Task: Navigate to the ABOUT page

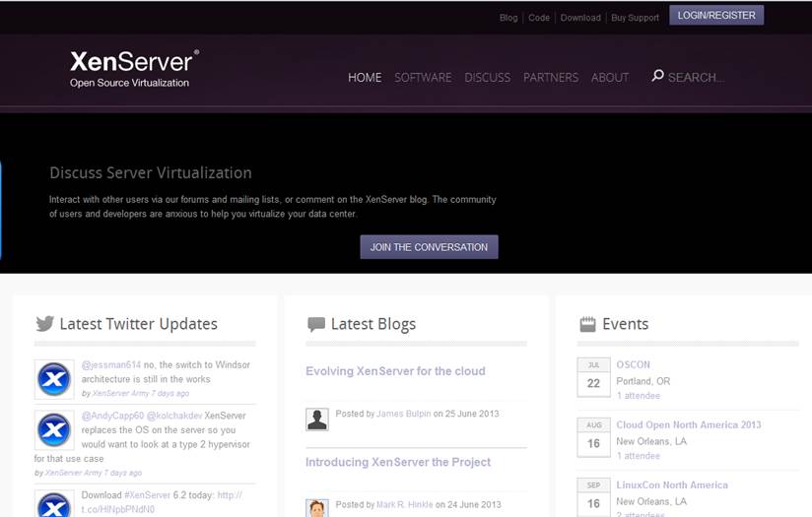Action: [x=610, y=78]
